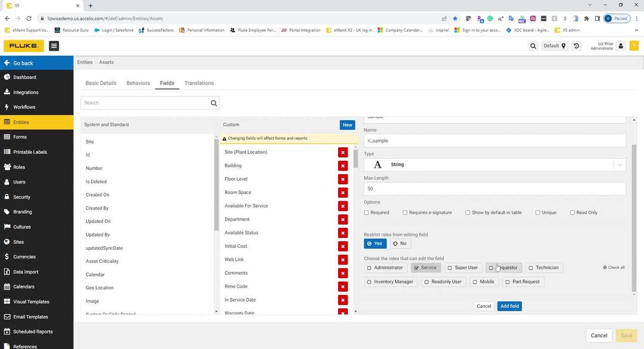This screenshot has width=644, height=349.
Task: Open the user profile icon
Action: (621, 46)
